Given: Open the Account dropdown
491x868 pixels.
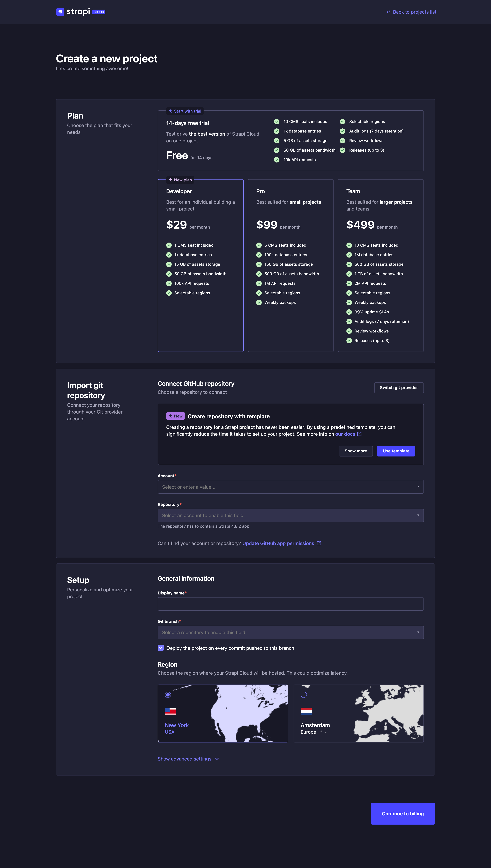Looking at the screenshot, I should [290, 487].
